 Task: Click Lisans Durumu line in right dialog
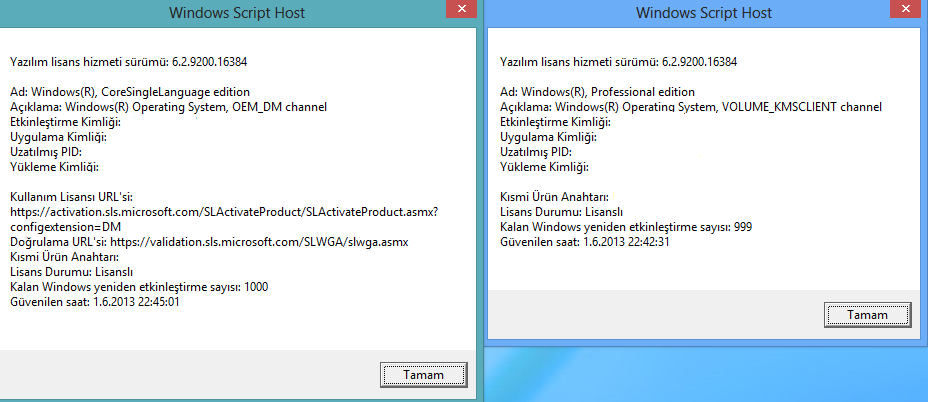coord(561,212)
